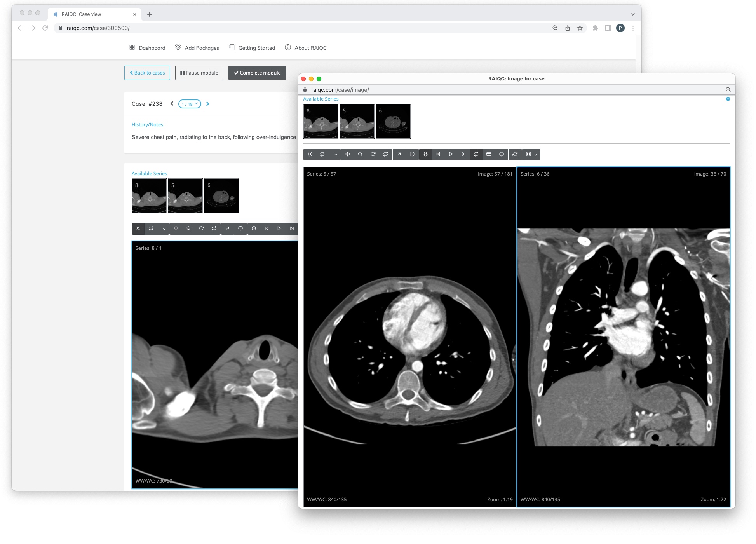The image size is (756, 544).
Task: Select series 6 thumbnail in popup window
Action: 393,121
